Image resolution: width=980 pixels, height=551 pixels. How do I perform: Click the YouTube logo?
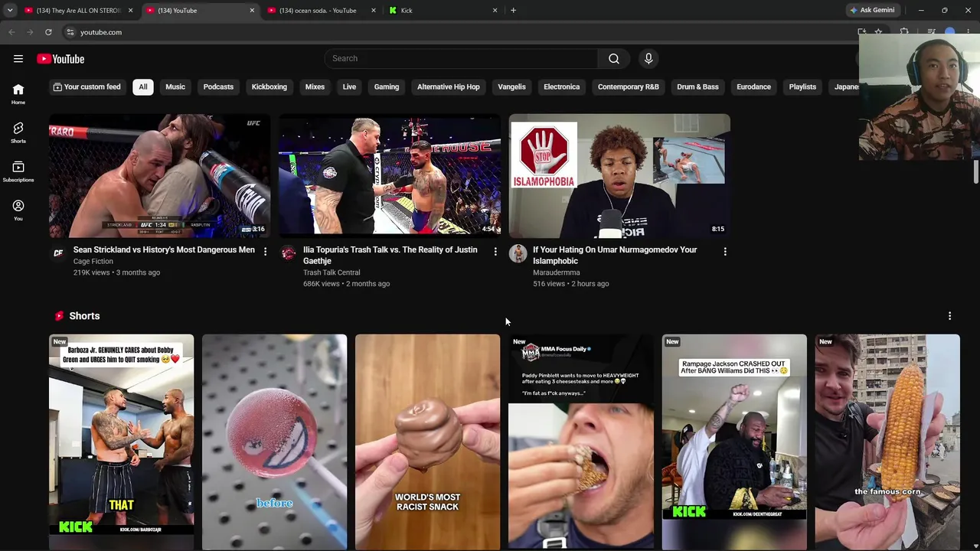(60, 59)
